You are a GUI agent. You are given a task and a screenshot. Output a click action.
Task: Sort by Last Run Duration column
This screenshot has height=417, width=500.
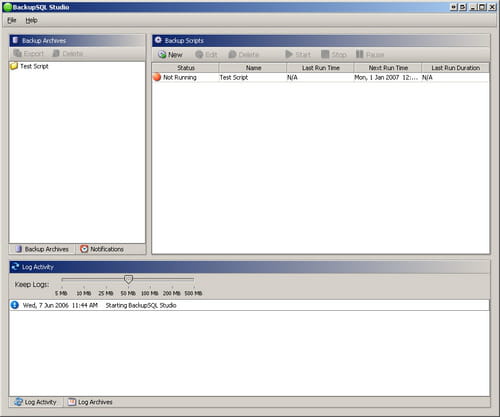tap(456, 68)
